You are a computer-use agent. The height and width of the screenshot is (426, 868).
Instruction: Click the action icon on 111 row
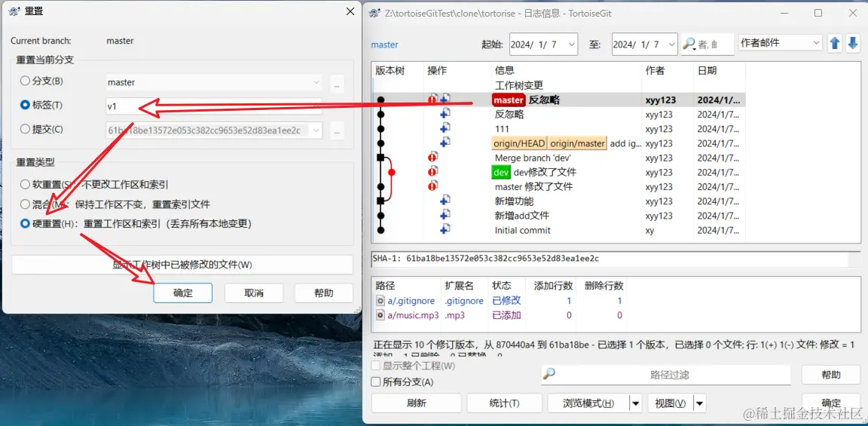[x=445, y=128]
